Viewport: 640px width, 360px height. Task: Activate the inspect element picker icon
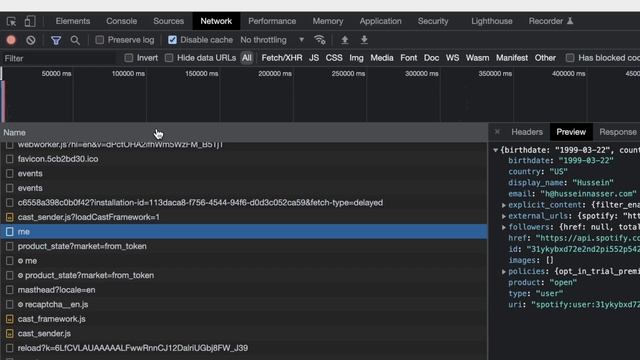point(11,21)
